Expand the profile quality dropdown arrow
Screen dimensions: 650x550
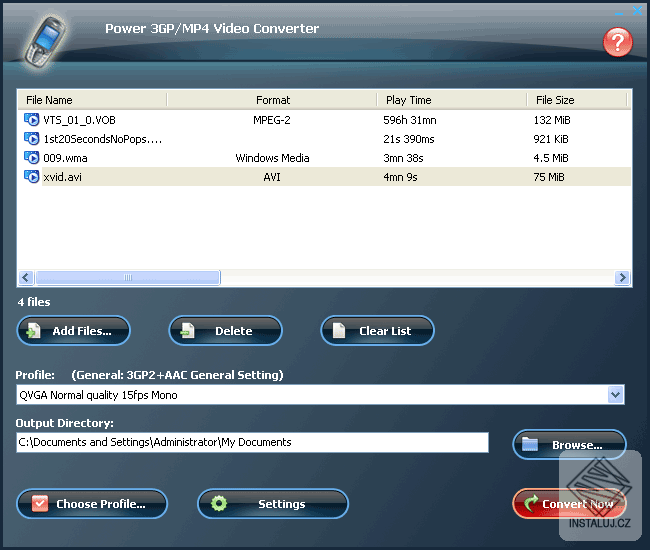click(616, 395)
